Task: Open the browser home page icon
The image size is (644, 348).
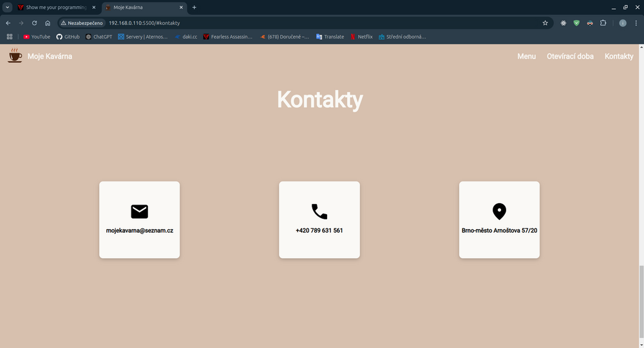Action: coord(48,23)
